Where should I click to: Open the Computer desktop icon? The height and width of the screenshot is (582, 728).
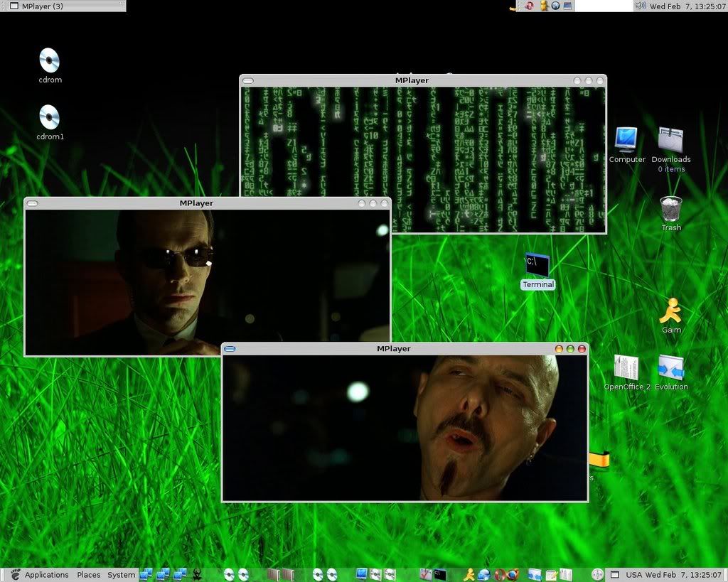coord(626,139)
